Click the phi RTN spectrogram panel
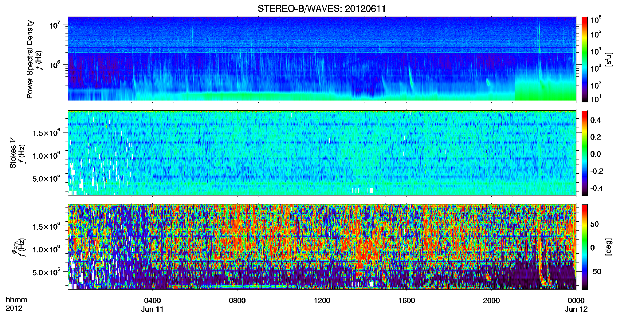Viewport: 644px width, 332px height. click(x=322, y=247)
